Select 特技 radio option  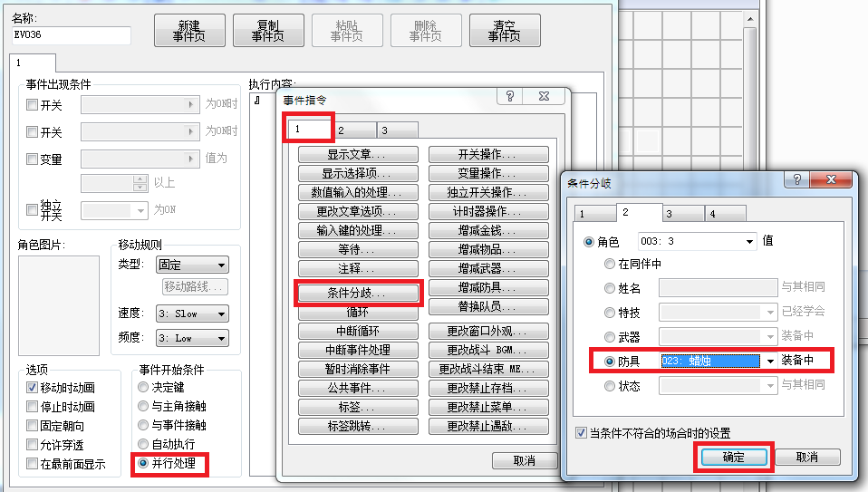(610, 313)
